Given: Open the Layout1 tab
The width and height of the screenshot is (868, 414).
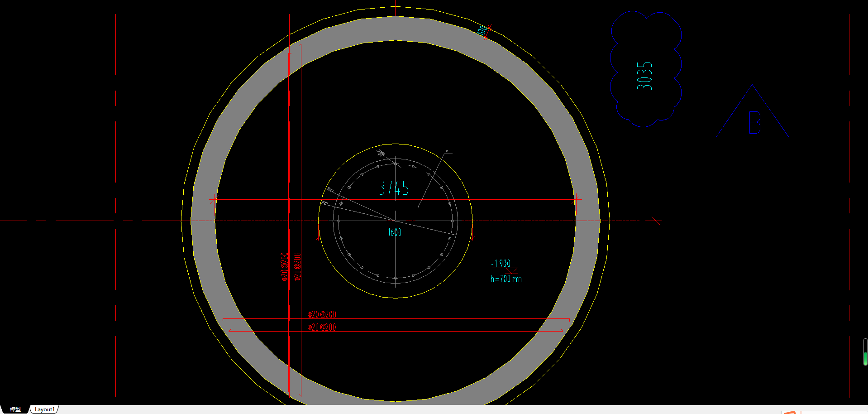Looking at the screenshot, I should point(45,409).
